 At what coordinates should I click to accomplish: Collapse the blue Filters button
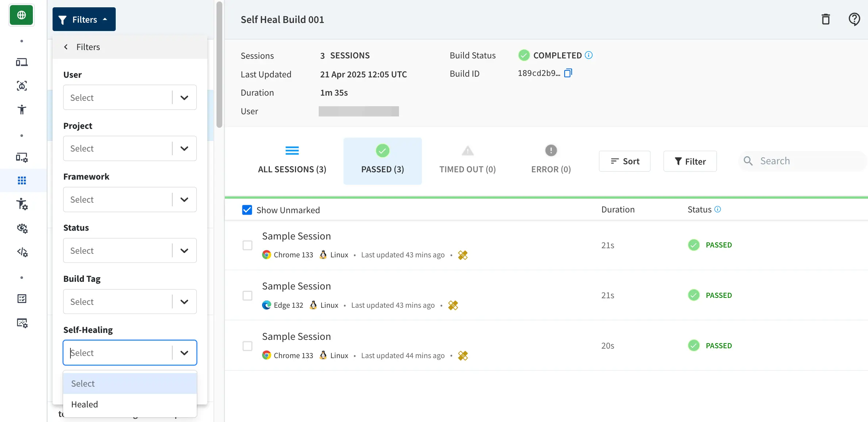(84, 19)
